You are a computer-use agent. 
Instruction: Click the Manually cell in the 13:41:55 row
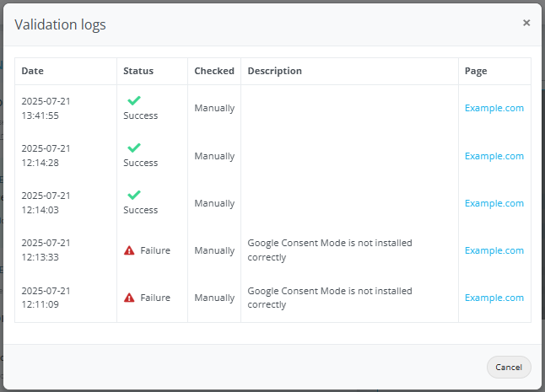[214, 108]
